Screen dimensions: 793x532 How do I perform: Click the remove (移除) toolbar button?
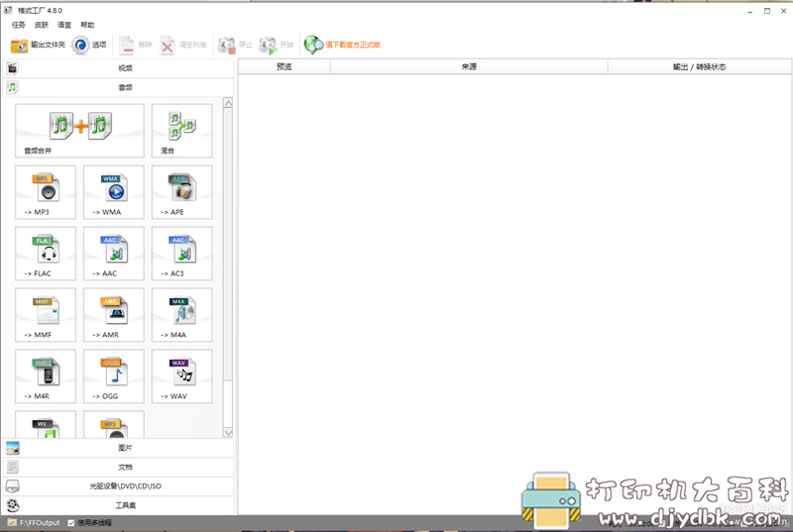136,45
